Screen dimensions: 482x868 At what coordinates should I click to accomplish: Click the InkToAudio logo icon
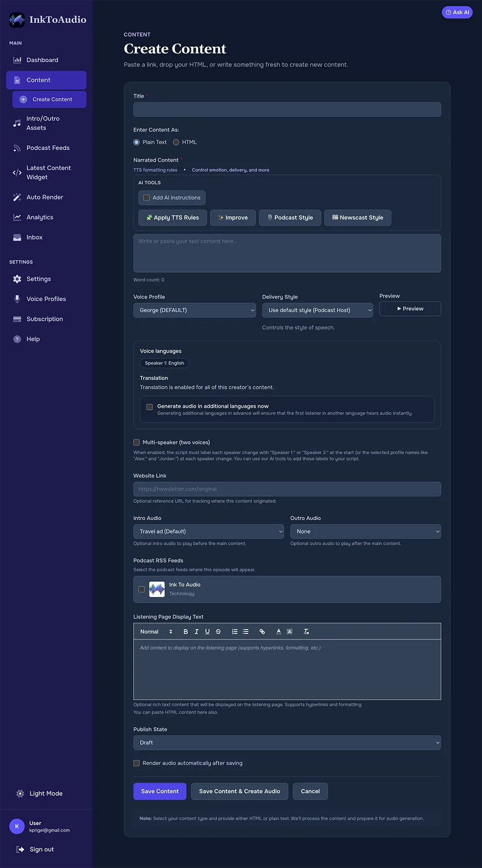tap(17, 20)
